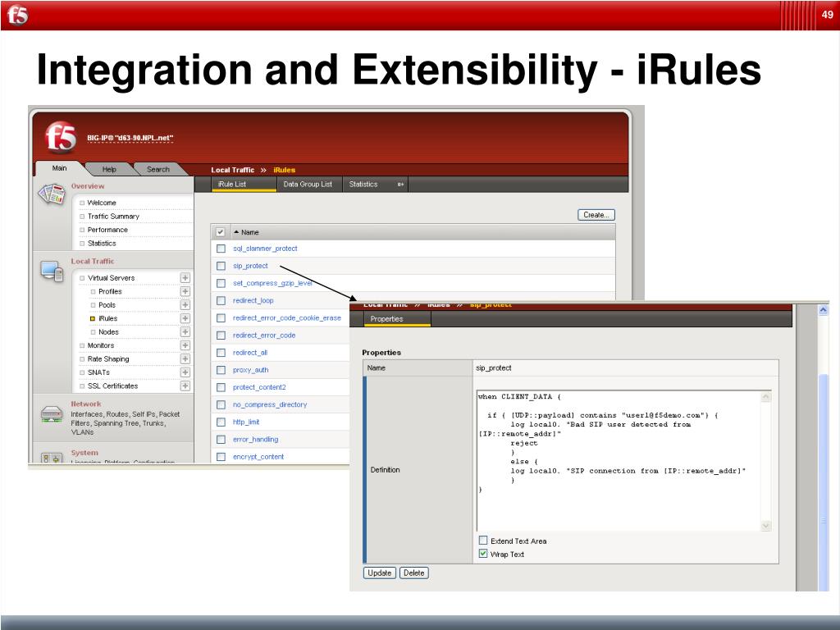The width and height of the screenshot is (840, 630).
Task: Click the Definition text area scroll down arrow
Action: tap(765, 526)
